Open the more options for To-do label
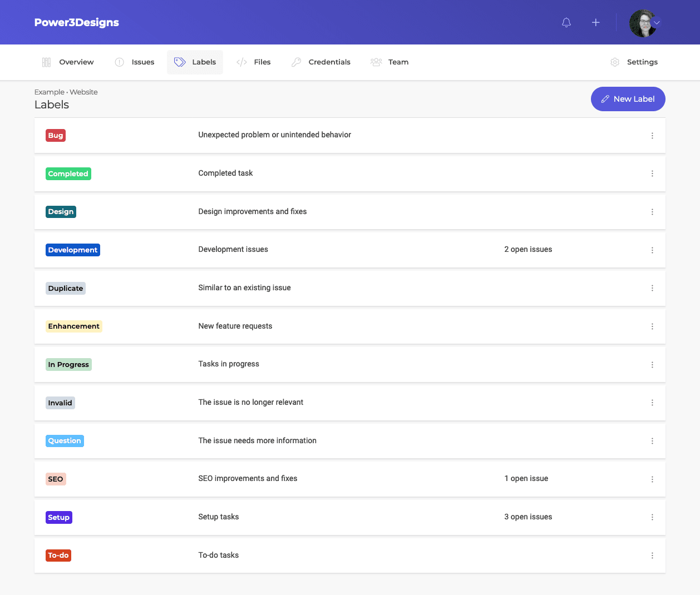700x595 pixels. [x=652, y=556]
